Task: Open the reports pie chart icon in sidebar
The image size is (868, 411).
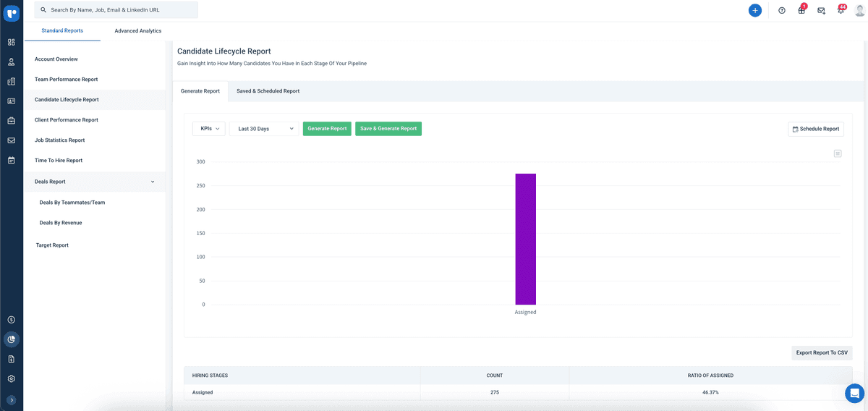Action: click(12, 339)
